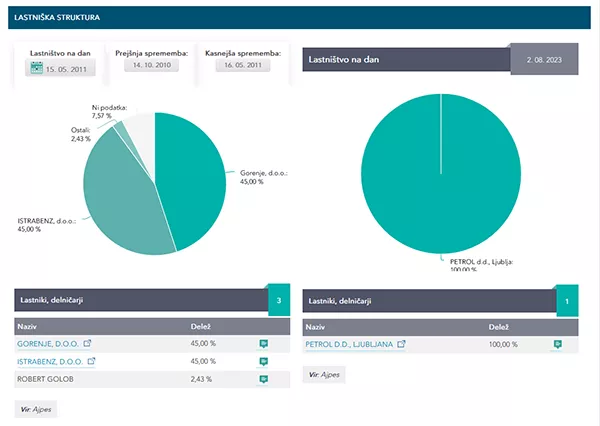
Task: Click the comment icon in the Robert Golob row
Action: (x=264, y=379)
